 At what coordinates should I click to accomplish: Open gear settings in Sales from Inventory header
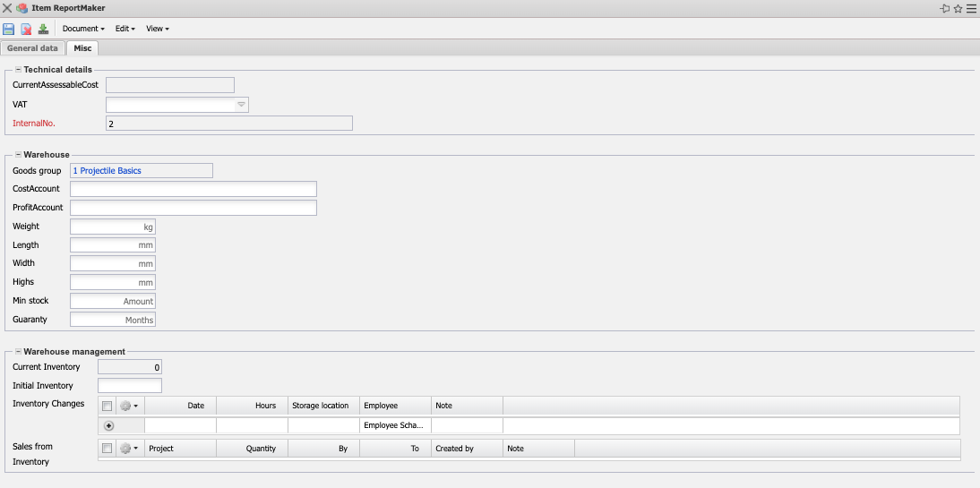(130, 449)
